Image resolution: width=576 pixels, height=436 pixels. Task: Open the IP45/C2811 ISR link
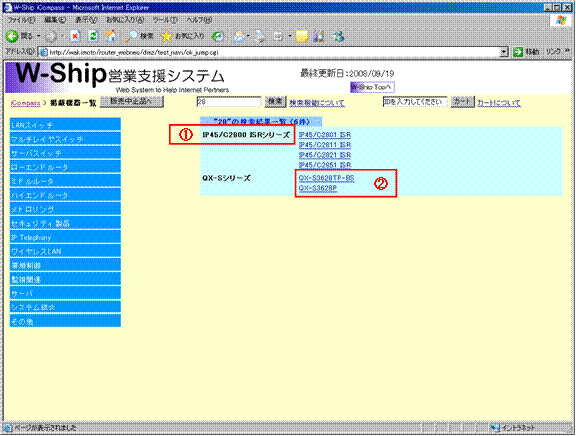(x=325, y=145)
